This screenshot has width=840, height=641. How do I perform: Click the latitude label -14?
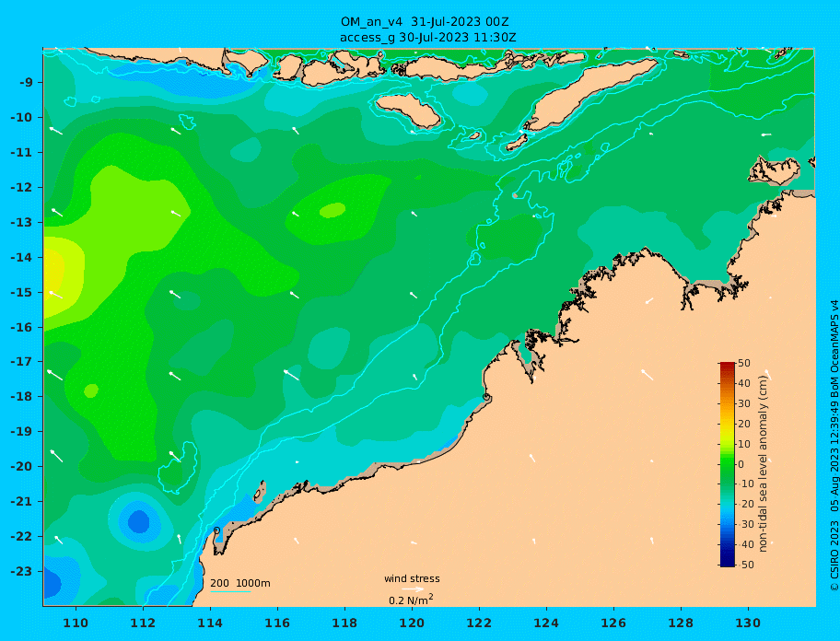[x=22, y=258]
